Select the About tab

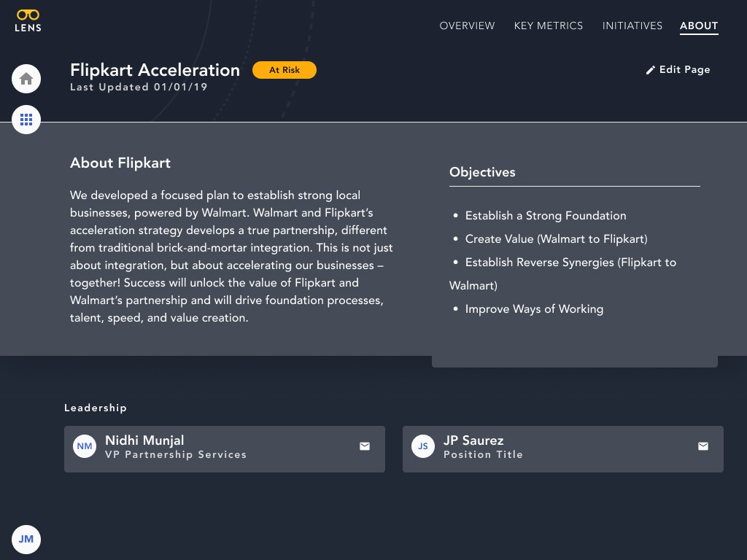pos(699,26)
